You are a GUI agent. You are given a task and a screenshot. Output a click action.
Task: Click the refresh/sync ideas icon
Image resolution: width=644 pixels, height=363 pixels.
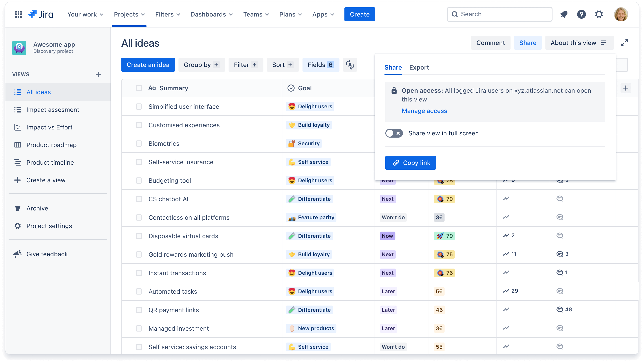(x=350, y=65)
